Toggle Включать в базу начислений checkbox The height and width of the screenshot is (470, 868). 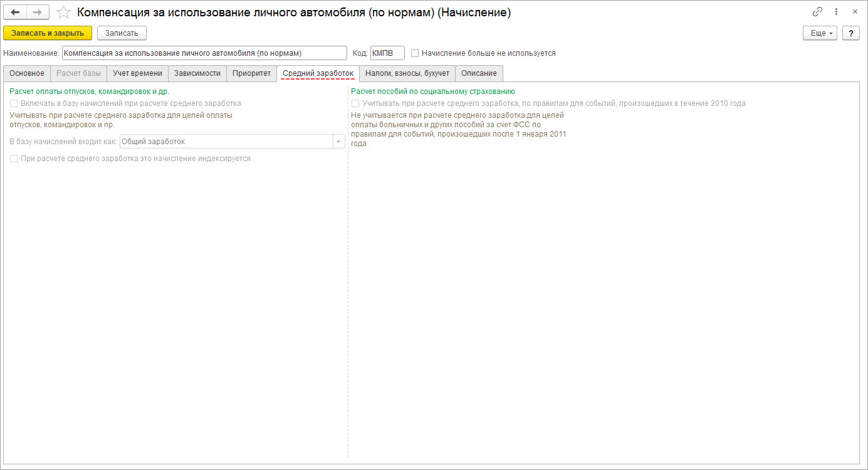tap(14, 103)
